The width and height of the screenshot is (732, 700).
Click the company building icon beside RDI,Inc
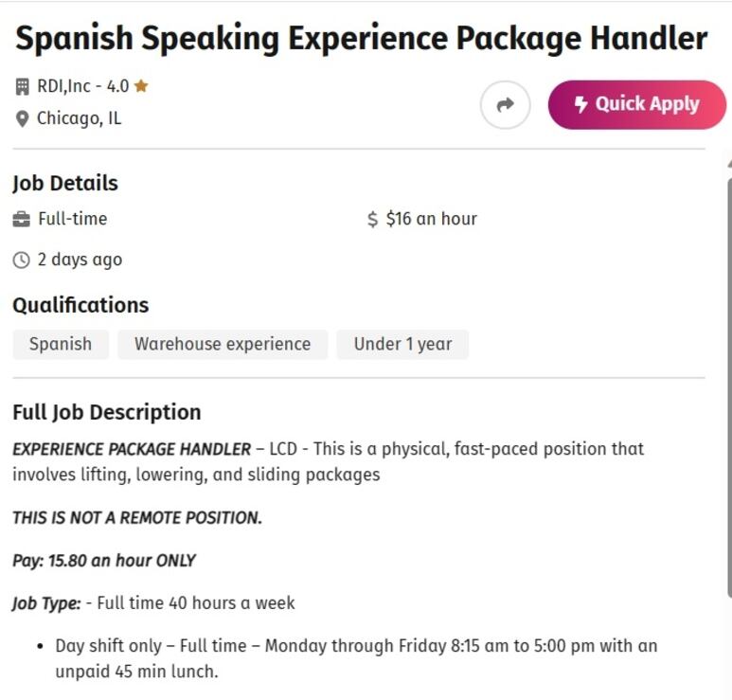point(22,87)
